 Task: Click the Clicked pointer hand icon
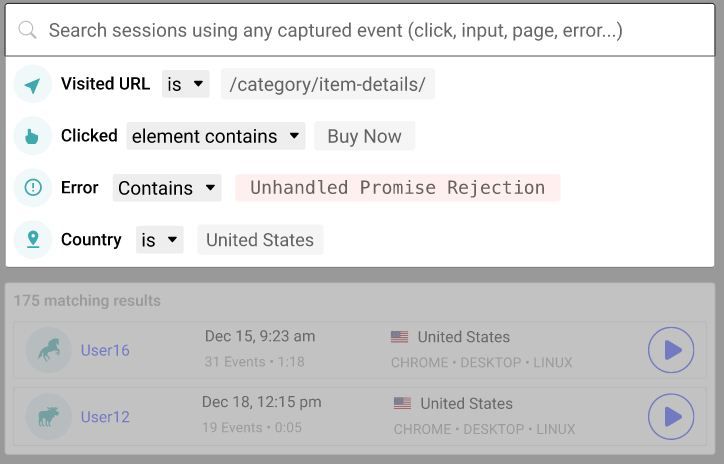tap(32, 136)
